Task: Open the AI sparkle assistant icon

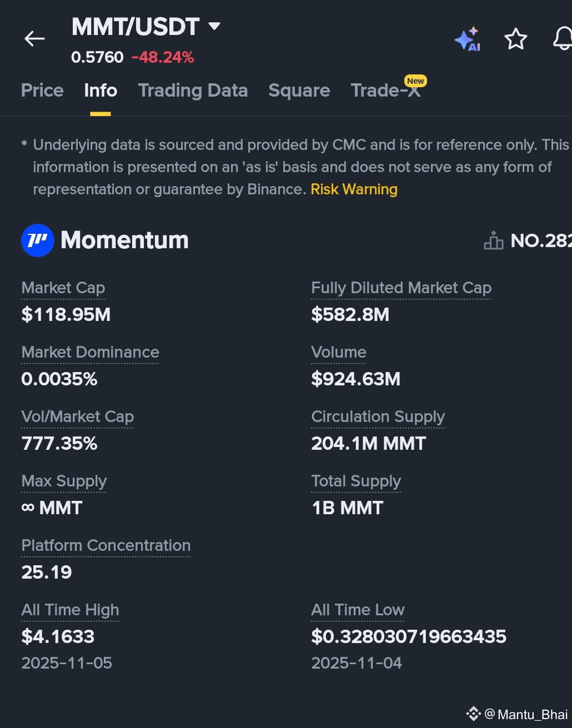Action: point(467,39)
